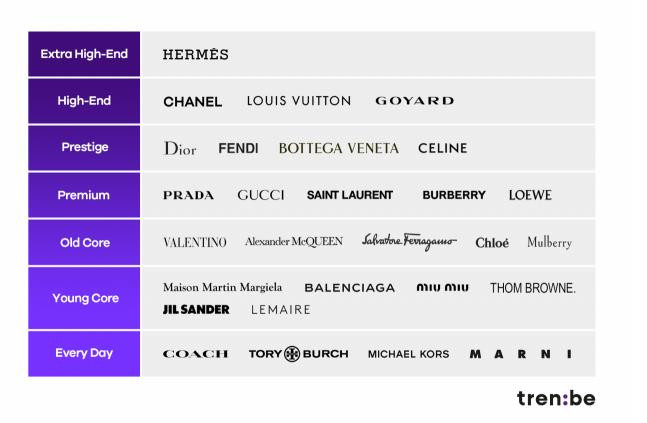This screenshot has width=647, height=423.
Task: Click the Bottega Veneta logo
Action: point(338,148)
